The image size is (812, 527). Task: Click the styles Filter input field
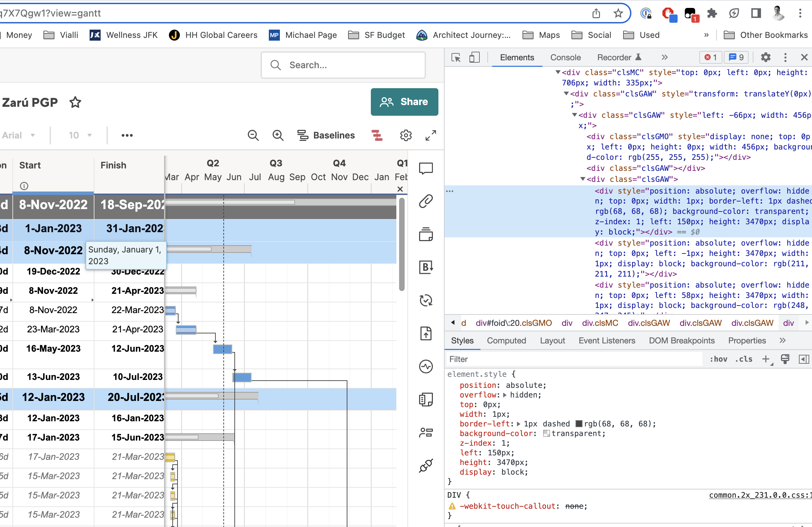(574, 359)
